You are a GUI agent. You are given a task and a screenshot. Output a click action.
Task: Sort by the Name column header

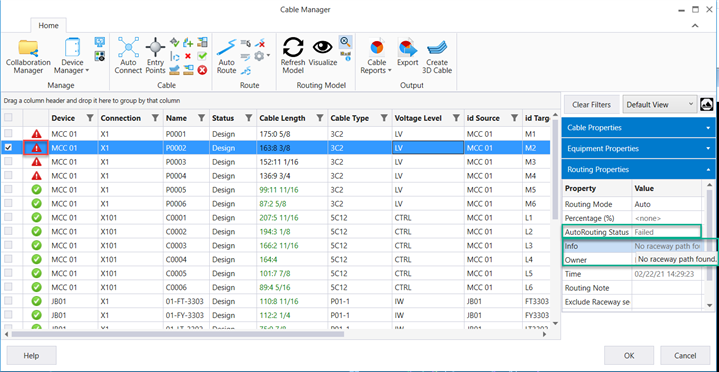tap(177, 118)
